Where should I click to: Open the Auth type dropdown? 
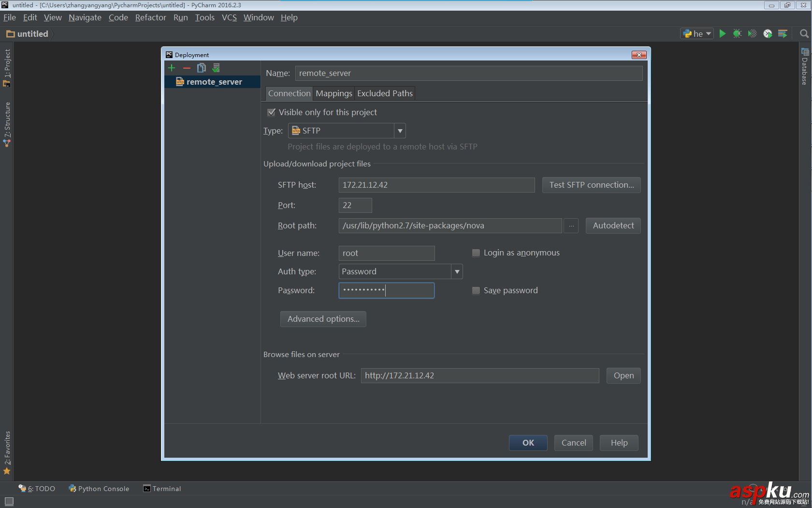point(456,271)
